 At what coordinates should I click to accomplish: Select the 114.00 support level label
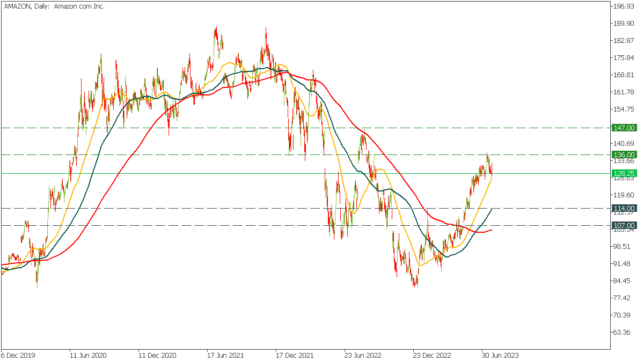coord(624,208)
